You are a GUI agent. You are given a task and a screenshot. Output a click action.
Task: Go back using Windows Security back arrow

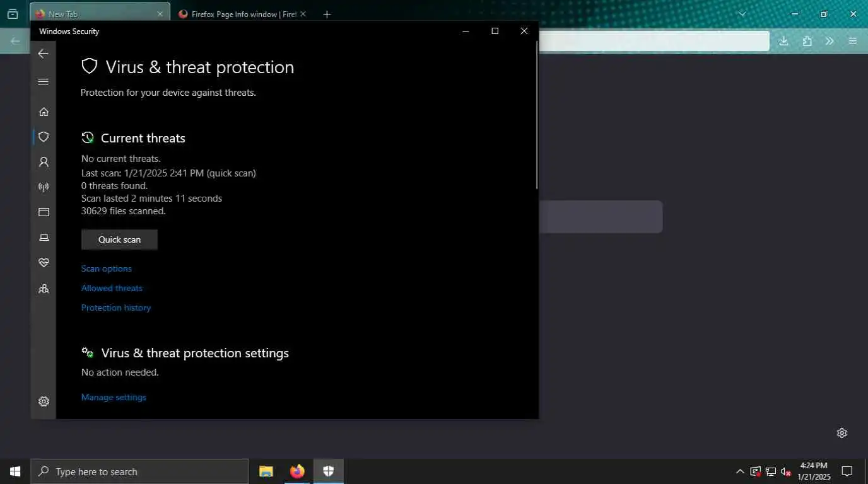(43, 54)
